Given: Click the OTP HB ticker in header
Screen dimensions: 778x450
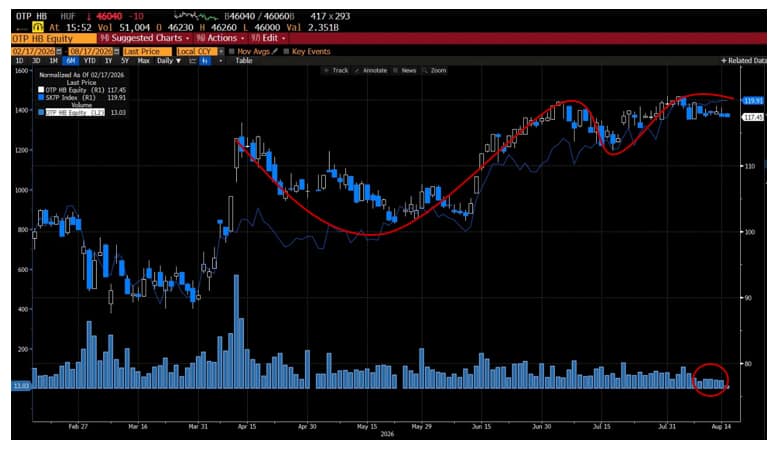Looking at the screenshot, I should tap(31, 16).
